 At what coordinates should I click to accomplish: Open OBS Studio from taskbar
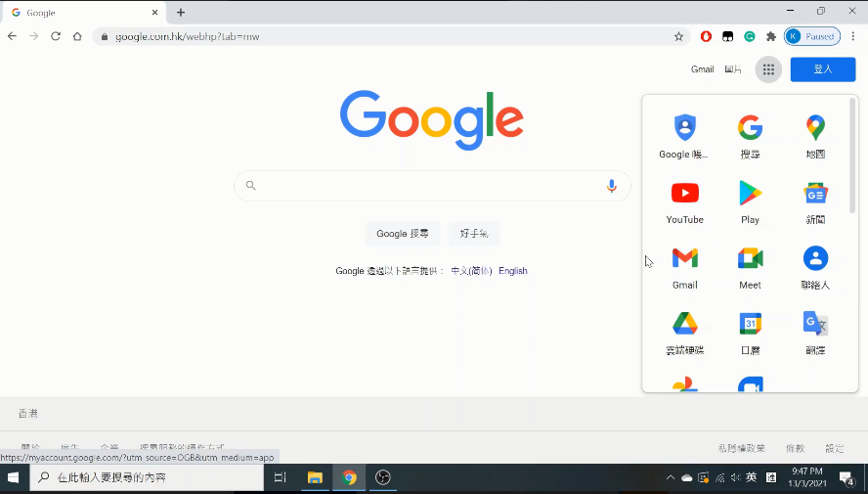[x=383, y=477]
